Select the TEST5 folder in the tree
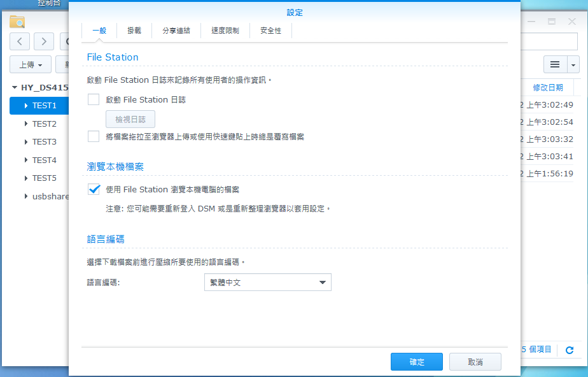588x377 pixels. point(45,178)
